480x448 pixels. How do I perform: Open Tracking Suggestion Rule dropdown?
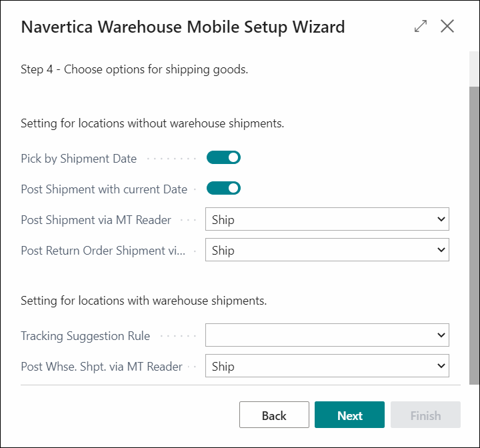pos(327,335)
